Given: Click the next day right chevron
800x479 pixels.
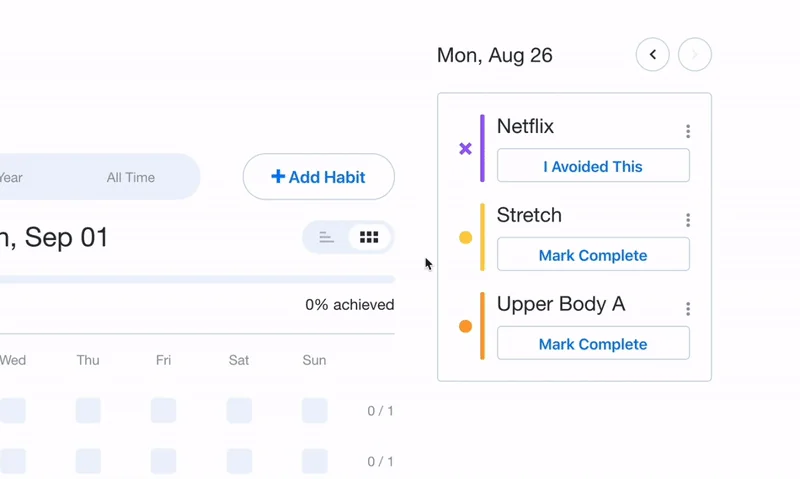Looking at the screenshot, I should click(695, 55).
